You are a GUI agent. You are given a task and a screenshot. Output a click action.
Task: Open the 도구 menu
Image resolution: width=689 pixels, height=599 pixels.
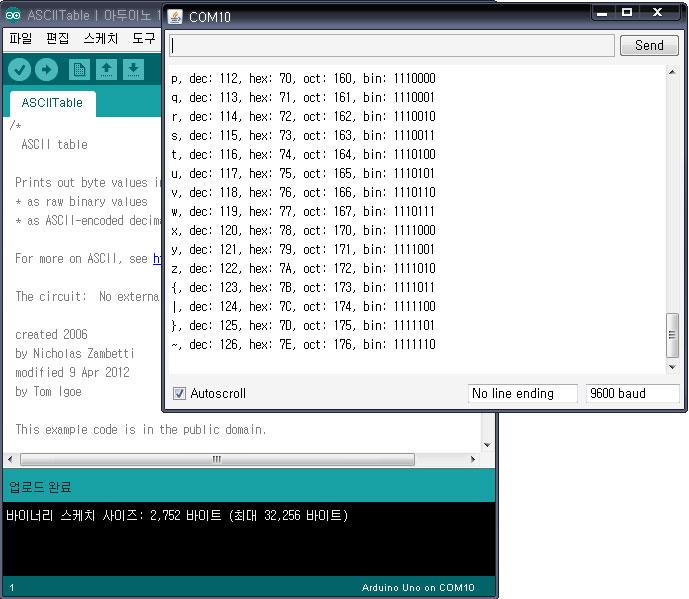tap(144, 39)
